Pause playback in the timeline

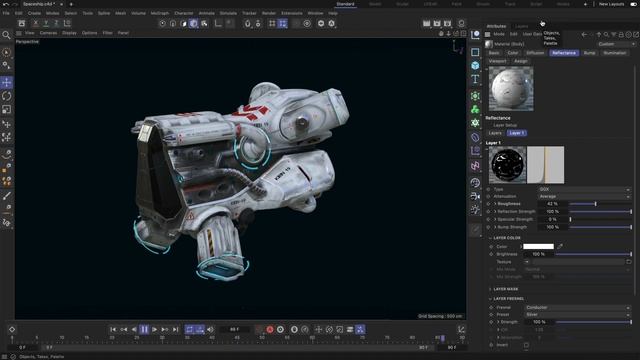pos(144,329)
